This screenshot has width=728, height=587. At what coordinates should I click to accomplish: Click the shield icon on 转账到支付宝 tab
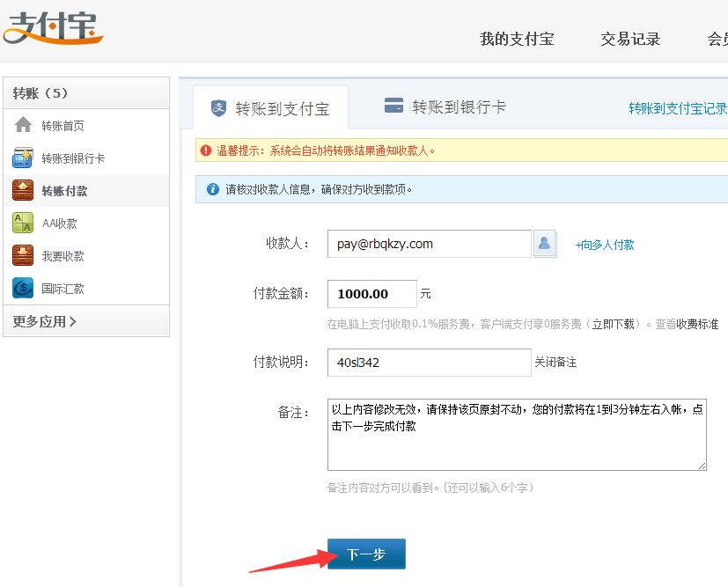coord(218,108)
